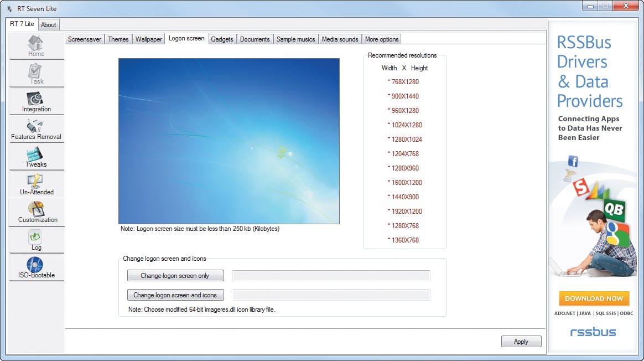This screenshot has width=644, height=361.
Task: Click Change logon screen only button
Action: 175,276
